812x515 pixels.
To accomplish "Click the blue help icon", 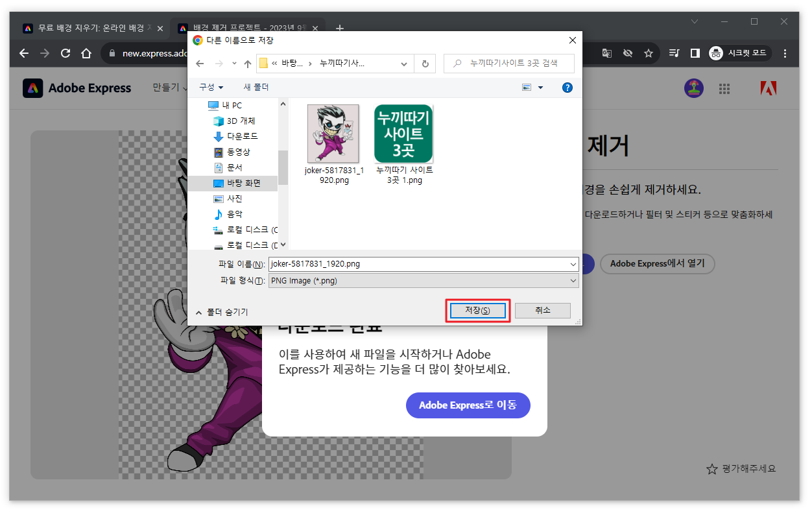I will pyautogui.click(x=567, y=88).
